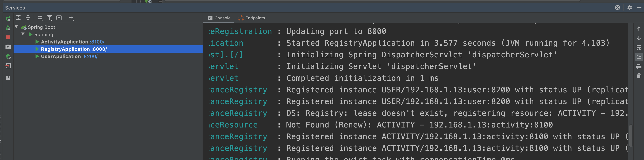This screenshot has height=160, width=644.
Task: Switch to the Endpoints tab
Action: 251,18
